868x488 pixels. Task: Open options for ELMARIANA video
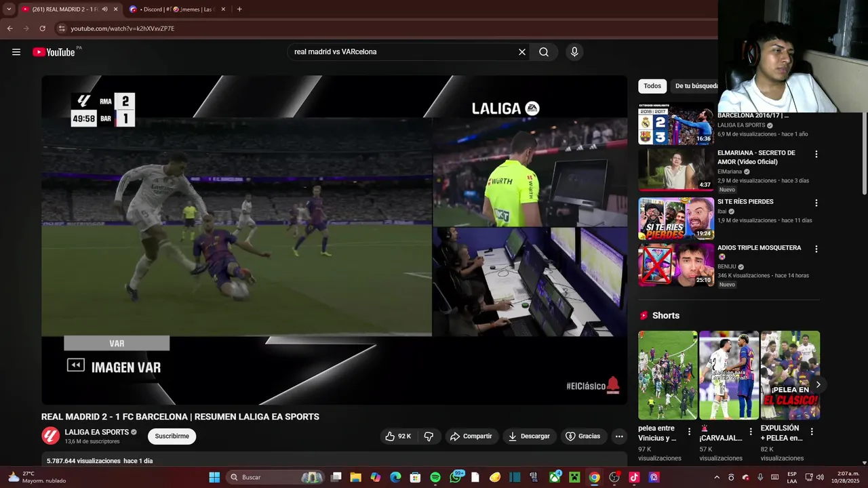(816, 155)
